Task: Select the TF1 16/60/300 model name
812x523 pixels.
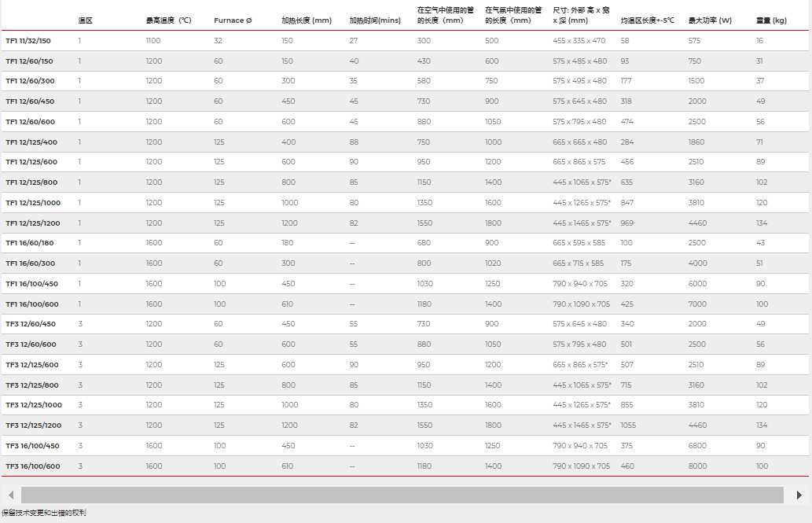Action: (x=30, y=263)
